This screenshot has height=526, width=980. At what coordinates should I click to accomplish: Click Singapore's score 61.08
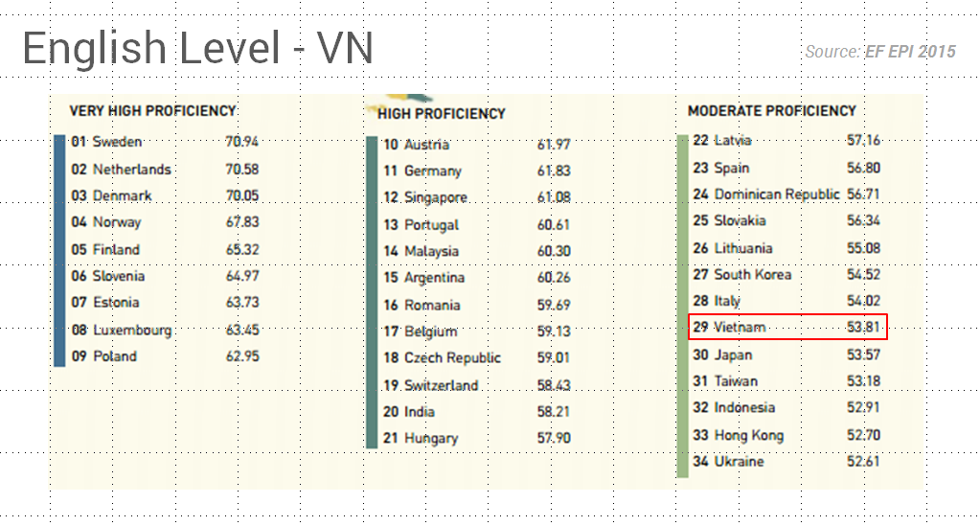click(554, 197)
